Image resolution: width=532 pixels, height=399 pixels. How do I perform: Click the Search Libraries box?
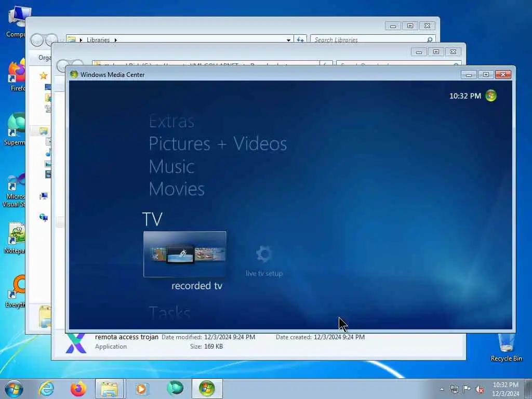pos(373,39)
